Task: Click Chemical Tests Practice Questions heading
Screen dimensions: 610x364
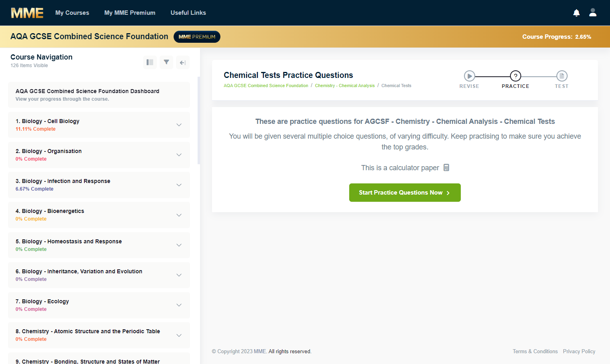Action: [288, 75]
